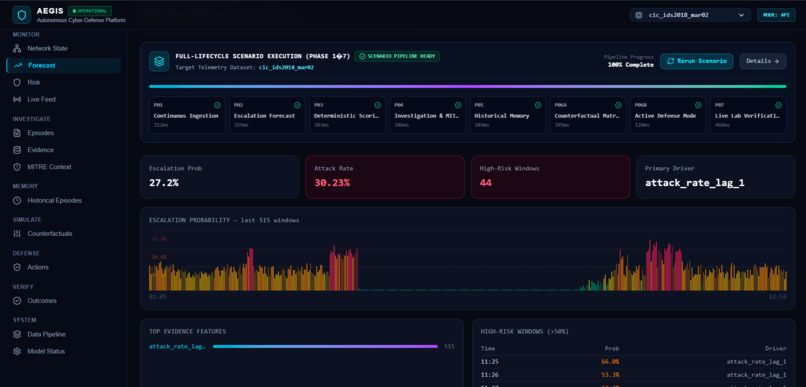
Task: Open the Network State page
Action: click(x=63, y=48)
